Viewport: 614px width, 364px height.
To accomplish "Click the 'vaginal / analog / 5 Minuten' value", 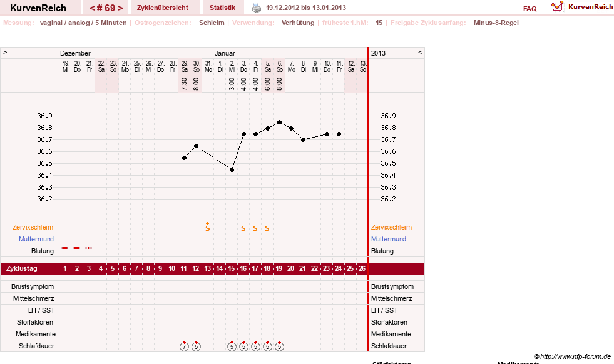I will [83, 23].
